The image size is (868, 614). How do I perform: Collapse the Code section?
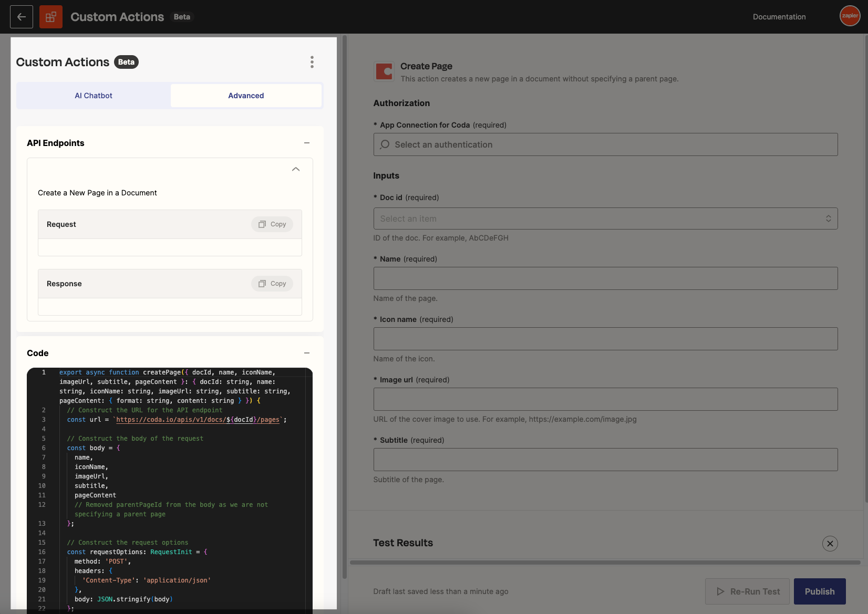point(307,353)
